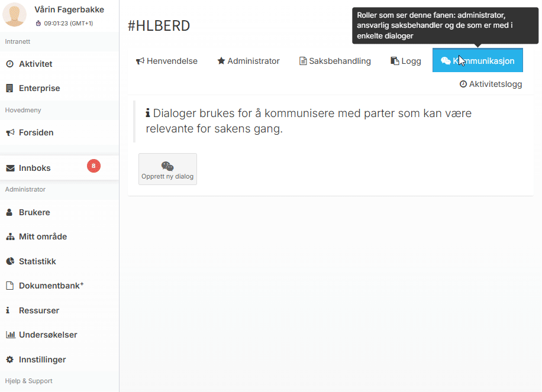Open Dokumentbank from the sidebar
Viewport: 542px width, 392px height.
pyautogui.click(x=50, y=286)
